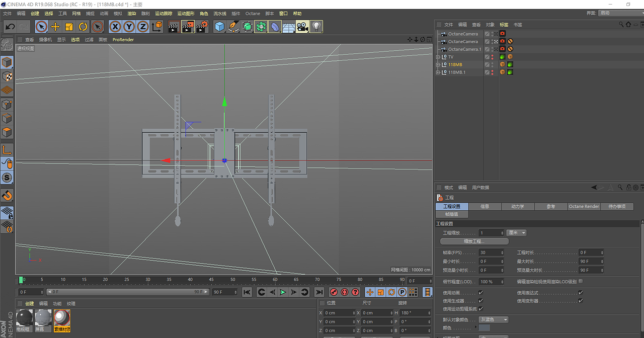The width and height of the screenshot is (644, 338).
Task: Expand the TV object hierarchy
Action: pos(438,57)
